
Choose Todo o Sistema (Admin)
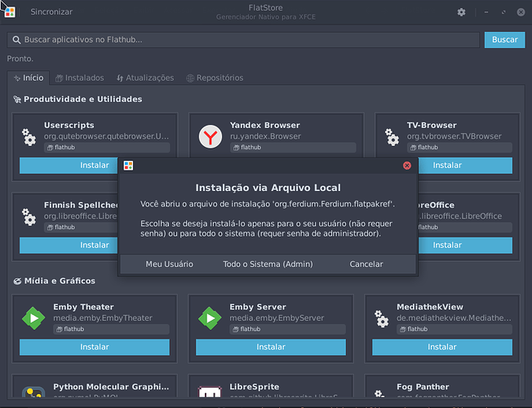pyautogui.click(x=268, y=264)
